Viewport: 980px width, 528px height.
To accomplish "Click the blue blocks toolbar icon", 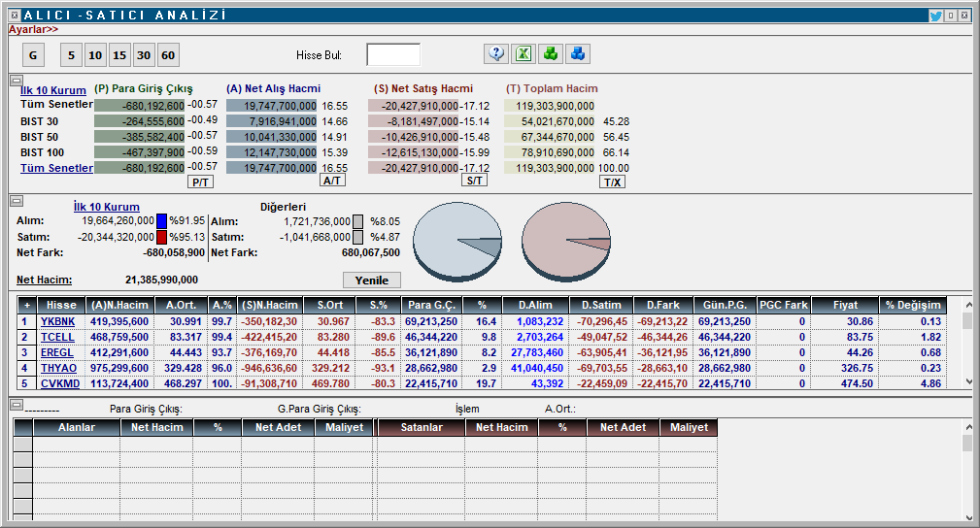I will [x=578, y=54].
